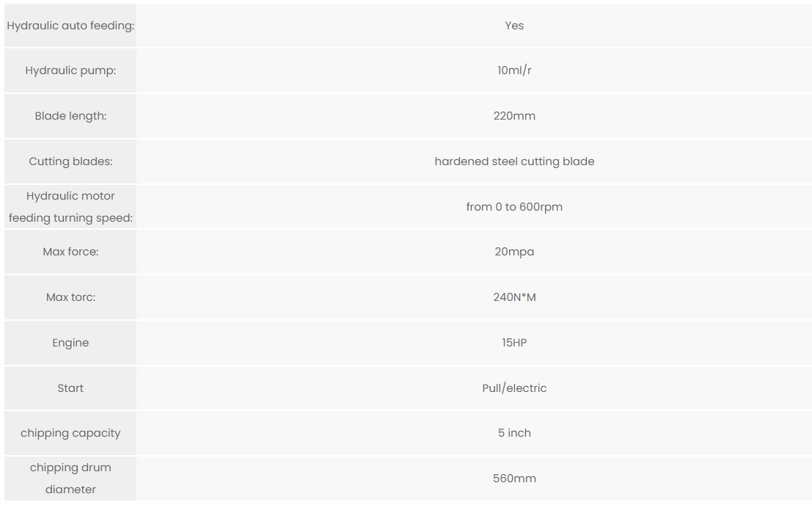Click the "Blade length:" label
The height and width of the screenshot is (505, 812).
(x=70, y=116)
